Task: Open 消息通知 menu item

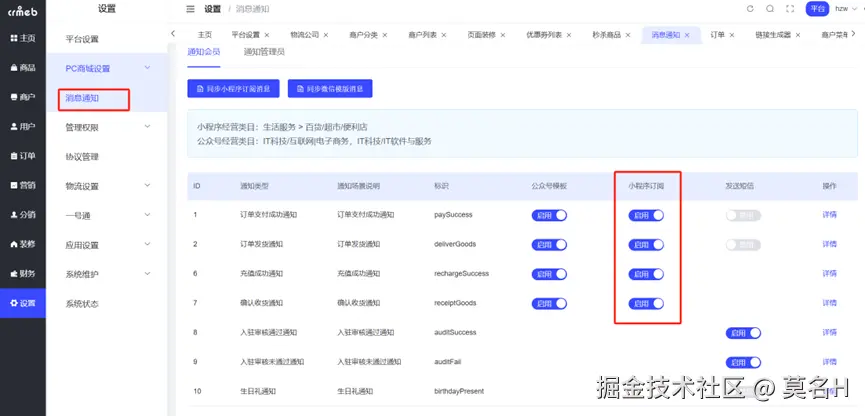Action: tap(82, 98)
